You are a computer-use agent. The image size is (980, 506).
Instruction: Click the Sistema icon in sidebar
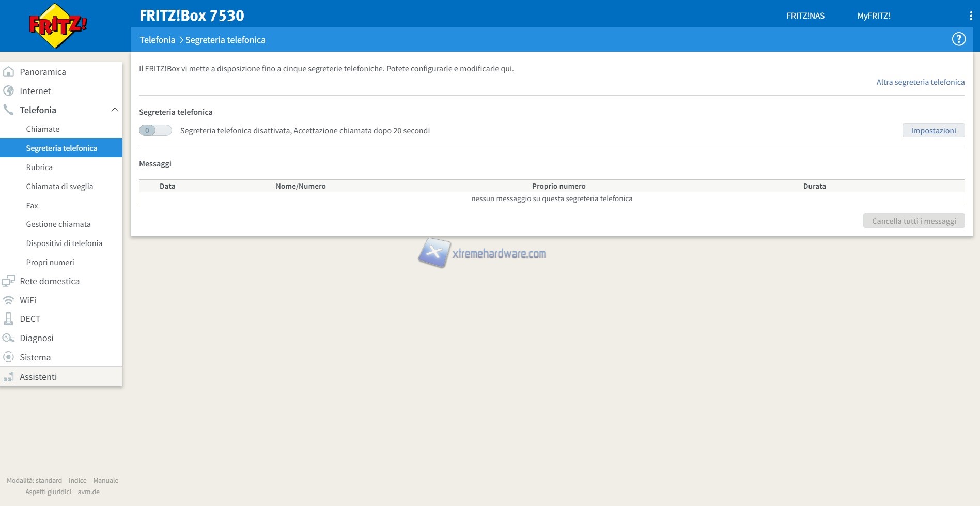pos(9,357)
